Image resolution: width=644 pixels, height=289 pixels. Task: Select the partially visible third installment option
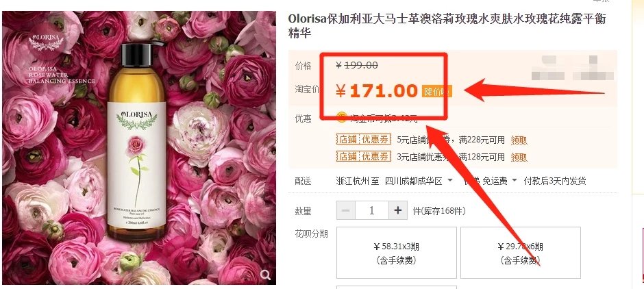397,287
